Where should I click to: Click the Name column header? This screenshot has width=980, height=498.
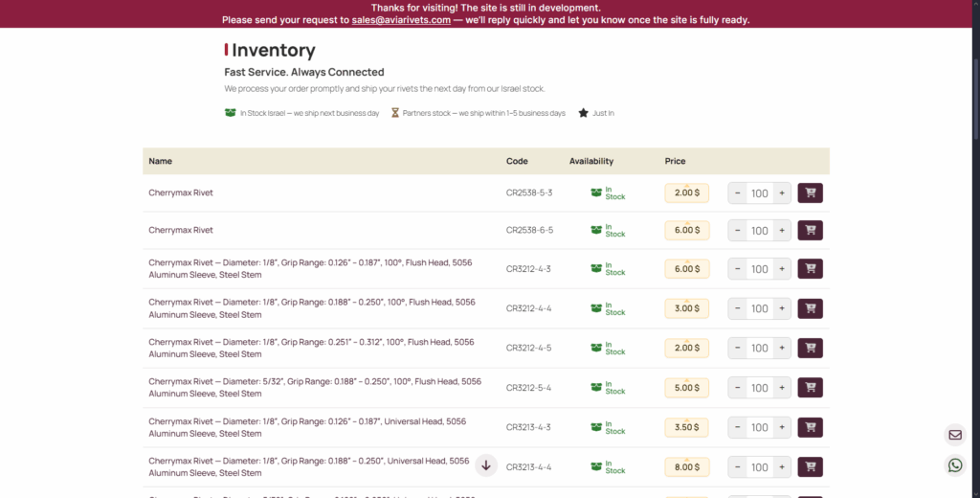[160, 161]
